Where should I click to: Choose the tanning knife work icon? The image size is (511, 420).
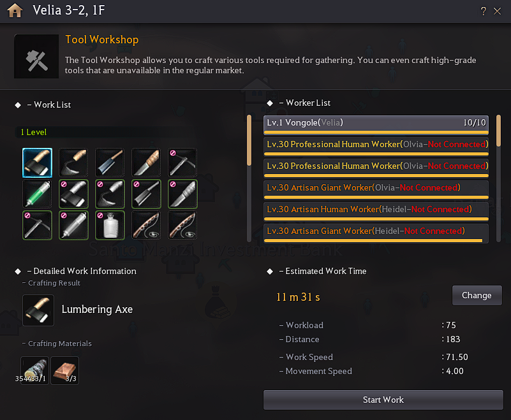(x=146, y=163)
